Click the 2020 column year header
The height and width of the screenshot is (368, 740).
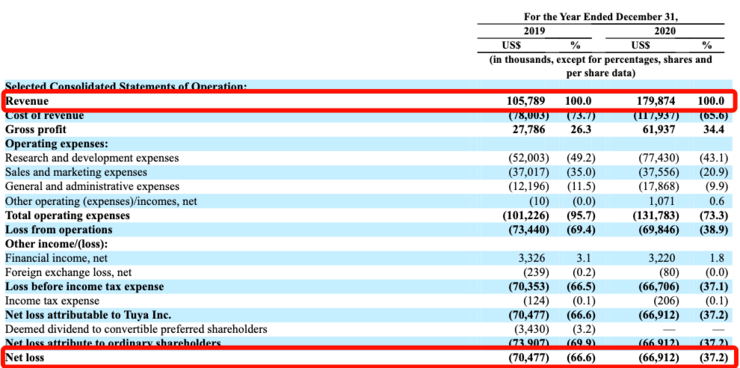click(665, 31)
